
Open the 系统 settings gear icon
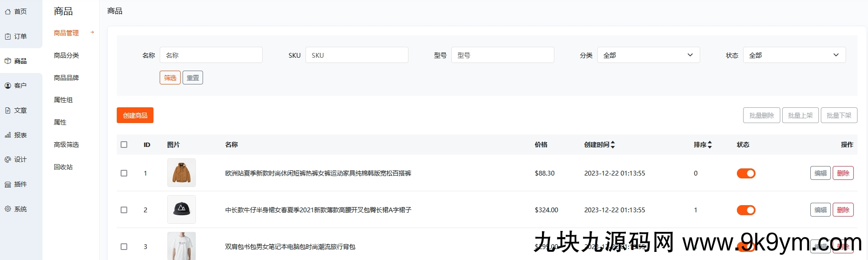point(8,209)
